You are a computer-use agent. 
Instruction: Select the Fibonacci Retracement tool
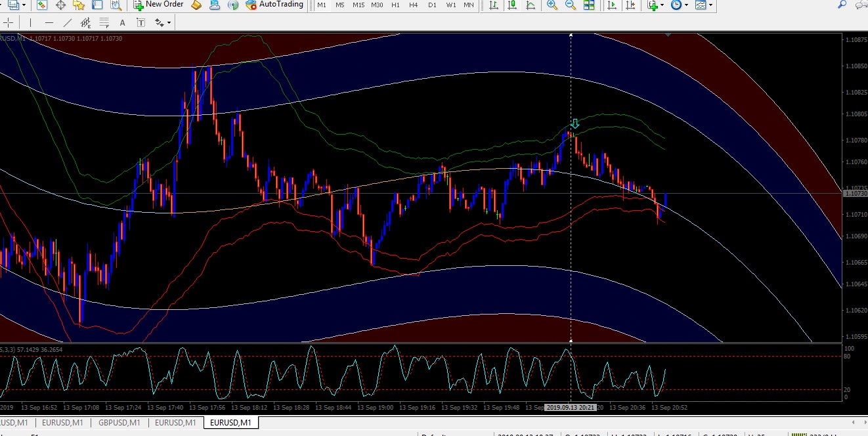point(104,22)
